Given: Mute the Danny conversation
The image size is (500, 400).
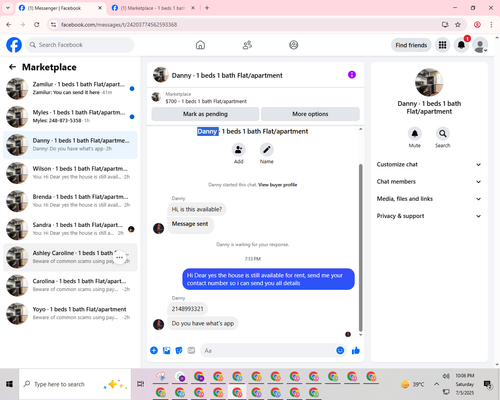Looking at the screenshot, I should pos(415,134).
